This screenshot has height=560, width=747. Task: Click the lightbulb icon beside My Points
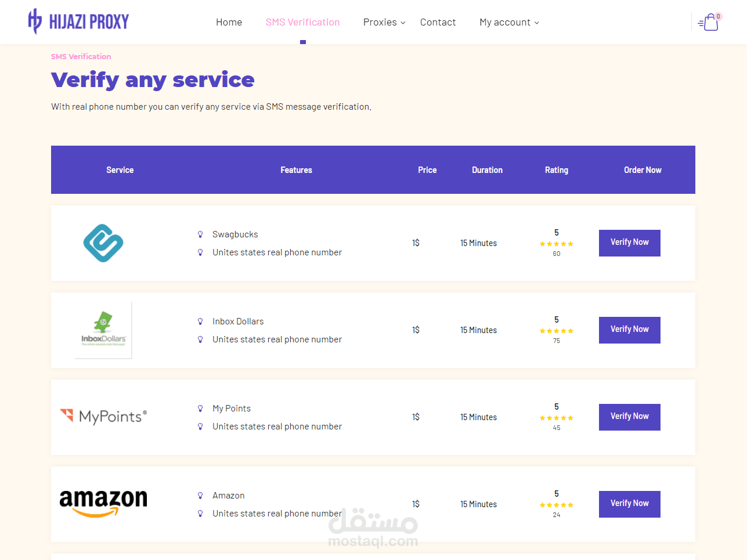[200, 409]
